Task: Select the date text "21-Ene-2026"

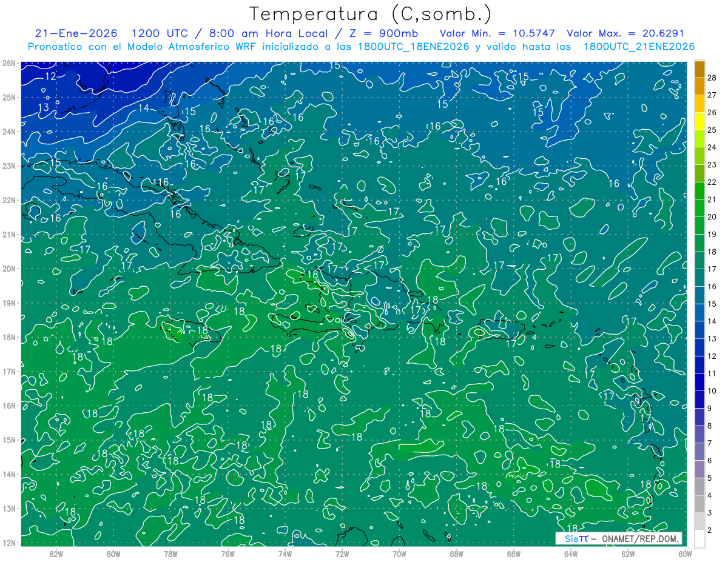Action: coord(76,33)
